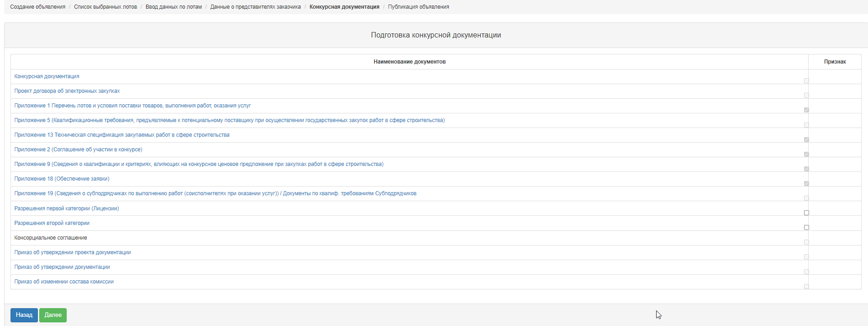Open 'Приложение 13 Техническая спецификация' link
Viewport: 868px width, 326px height.
(x=122, y=135)
